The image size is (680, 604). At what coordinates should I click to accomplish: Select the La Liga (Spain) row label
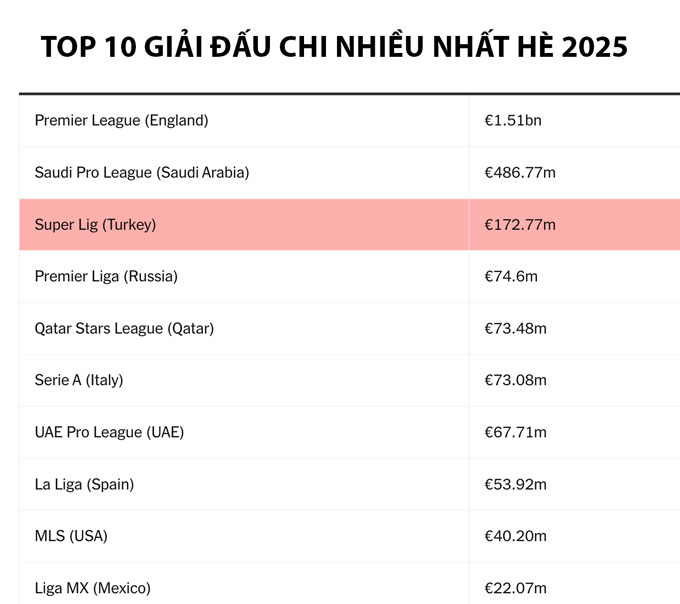pyautogui.click(x=84, y=484)
